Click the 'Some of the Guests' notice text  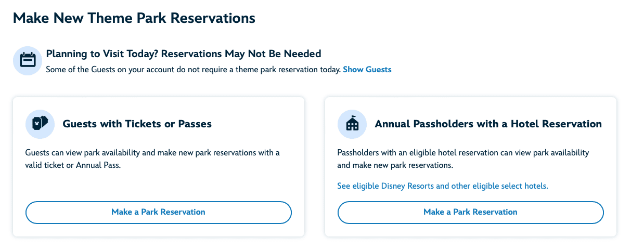point(193,69)
